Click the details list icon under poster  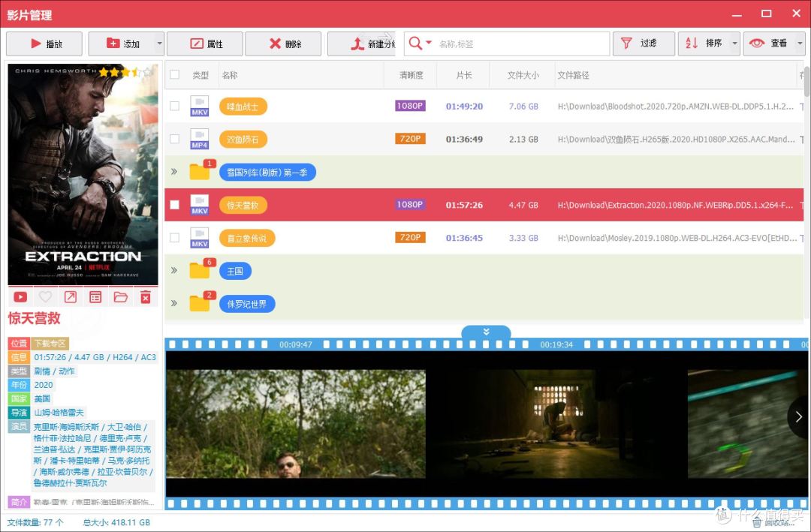[95, 296]
